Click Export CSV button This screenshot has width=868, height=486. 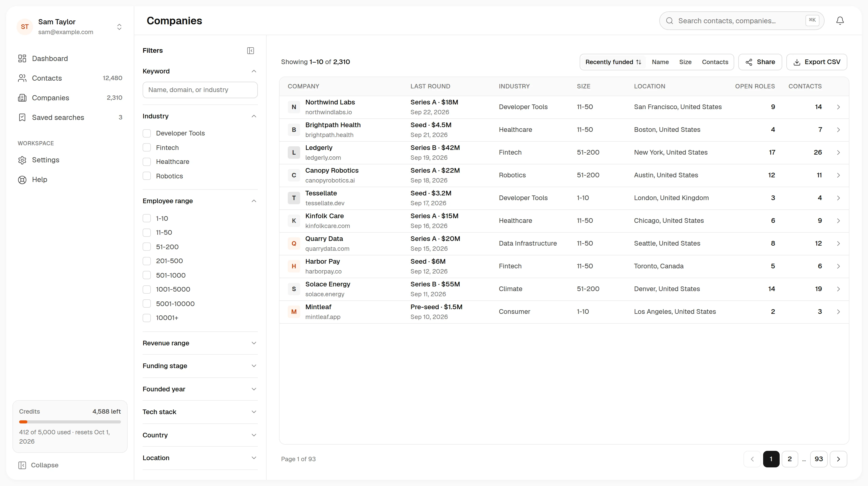tap(817, 62)
